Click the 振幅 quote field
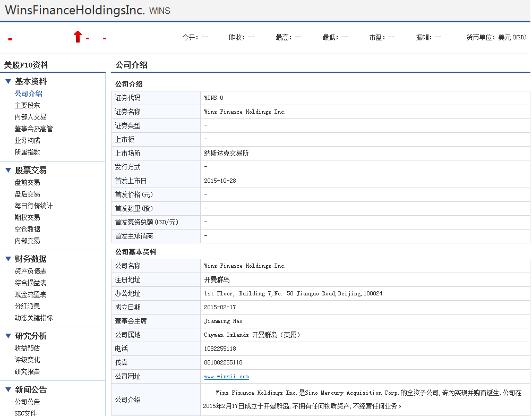Image resolution: width=532 pixels, height=416 pixels. point(429,37)
